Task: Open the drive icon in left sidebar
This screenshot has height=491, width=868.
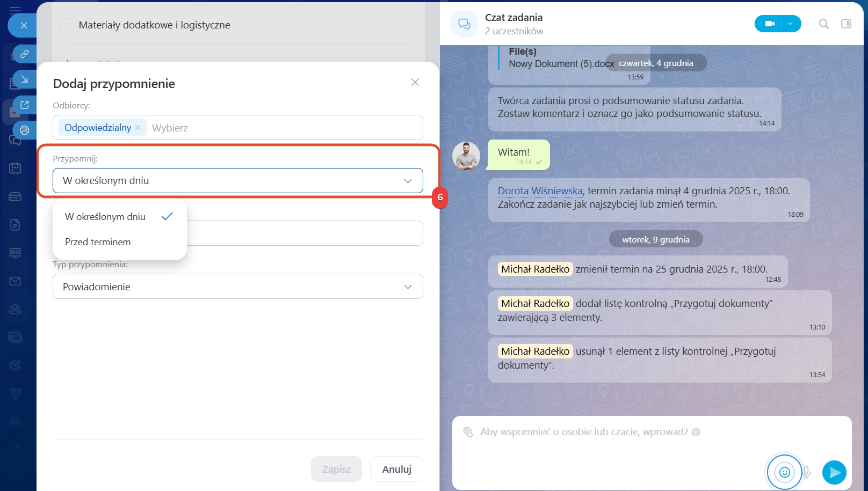Action: click(15, 196)
